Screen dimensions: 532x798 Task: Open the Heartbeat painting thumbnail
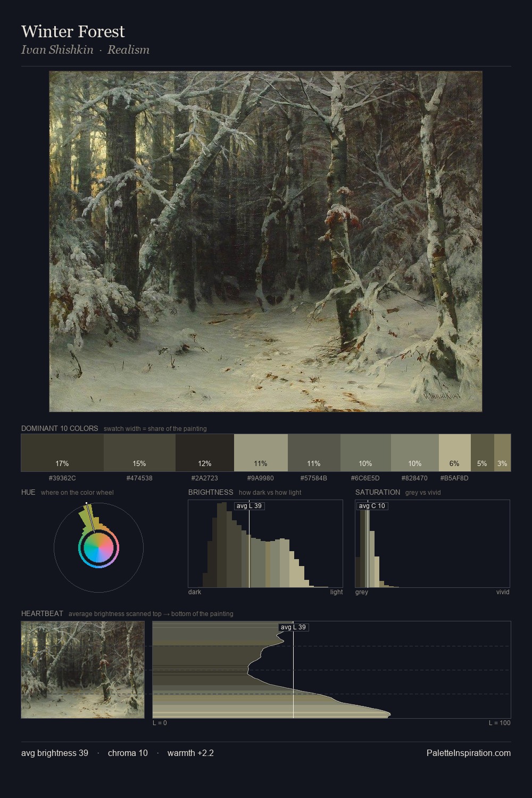(82, 670)
